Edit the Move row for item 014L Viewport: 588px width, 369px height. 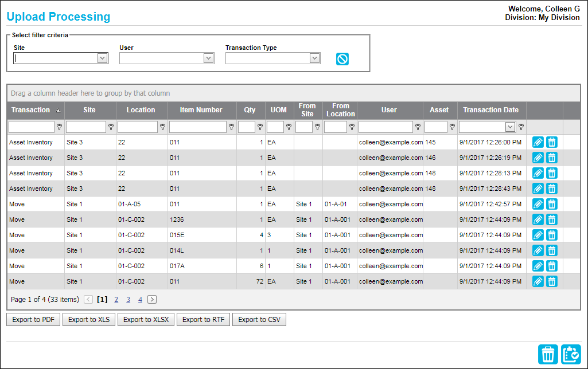click(x=538, y=250)
